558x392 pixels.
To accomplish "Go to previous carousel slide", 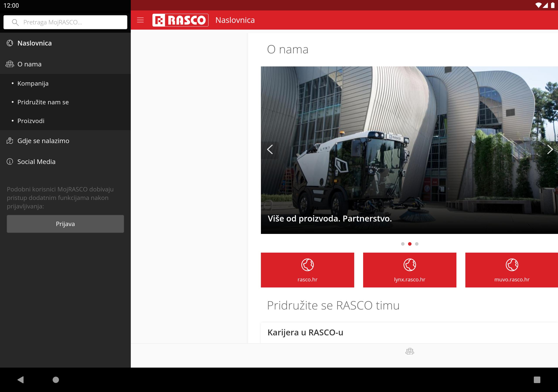I will [270, 149].
